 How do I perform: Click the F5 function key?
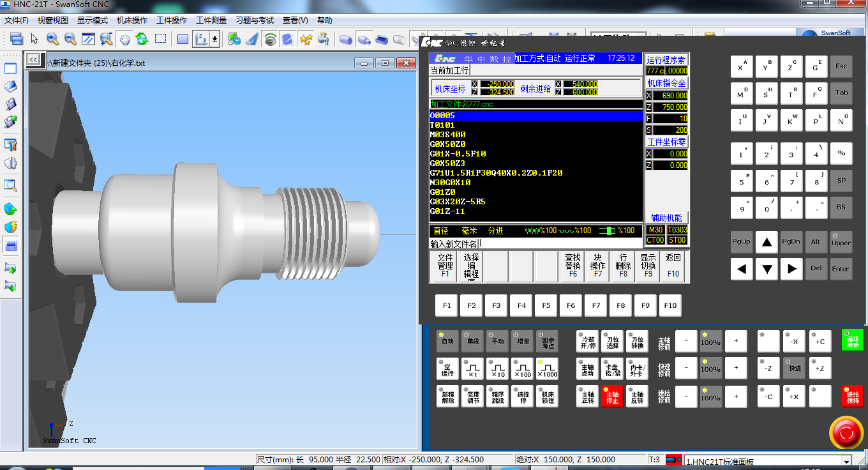(546, 305)
